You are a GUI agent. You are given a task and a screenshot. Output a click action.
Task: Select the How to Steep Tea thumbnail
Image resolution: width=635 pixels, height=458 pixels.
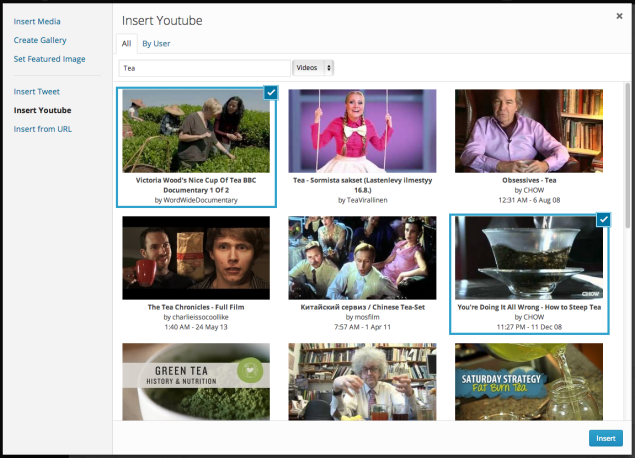pyautogui.click(x=529, y=258)
